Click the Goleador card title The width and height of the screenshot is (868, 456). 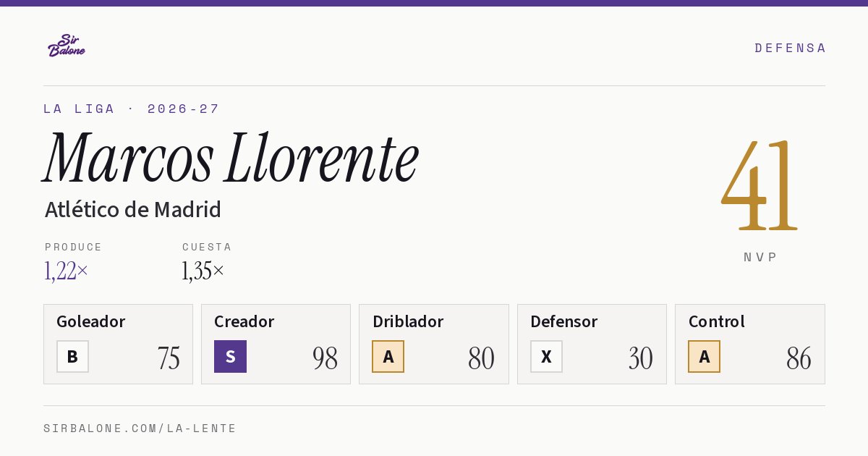click(91, 321)
